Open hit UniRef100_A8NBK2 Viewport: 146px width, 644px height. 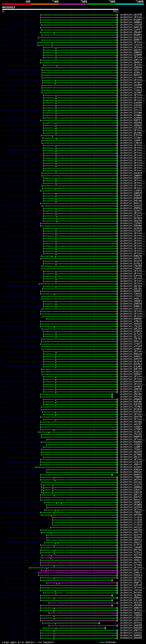(x=131, y=22)
